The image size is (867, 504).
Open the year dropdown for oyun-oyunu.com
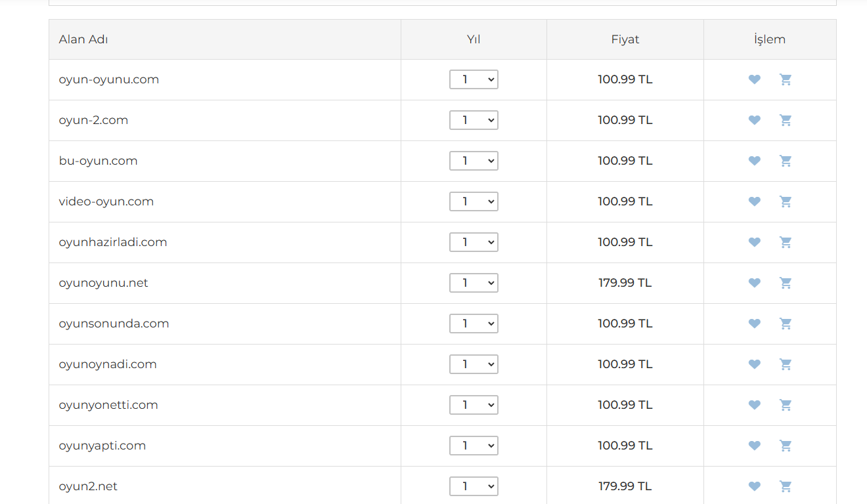click(x=474, y=79)
